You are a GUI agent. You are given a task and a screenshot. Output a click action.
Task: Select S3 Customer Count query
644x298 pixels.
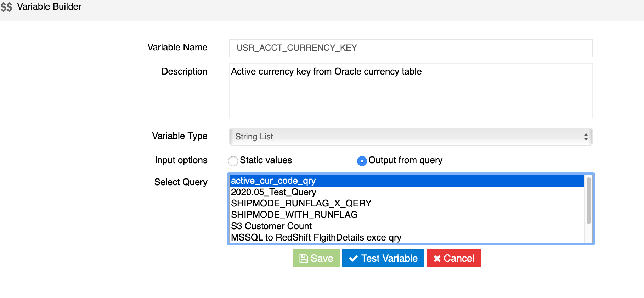point(407,226)
